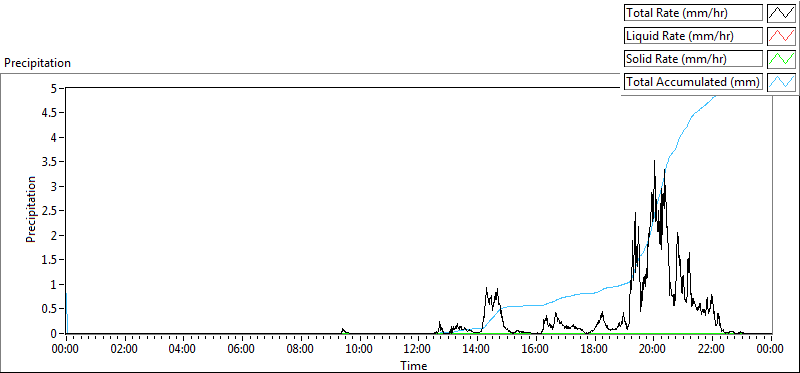Click the 18:00 time axis label
Screen dimensions: 800x373
click(x=595, y=350)
